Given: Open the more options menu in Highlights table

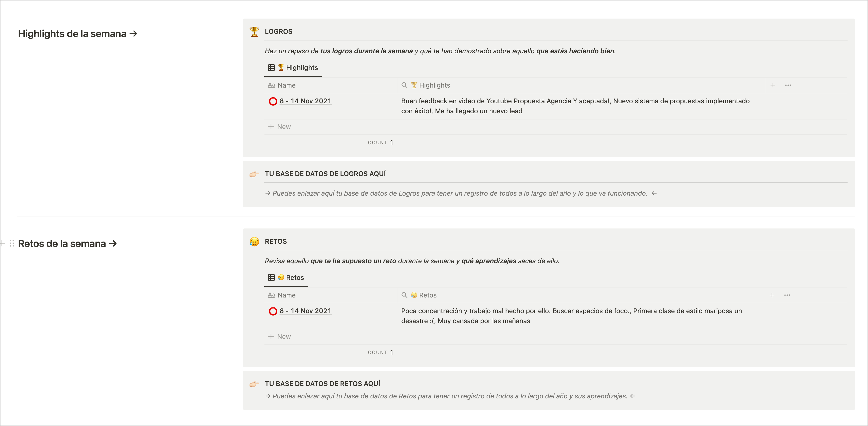Looking at the screenshot, I should click(788, 85).
